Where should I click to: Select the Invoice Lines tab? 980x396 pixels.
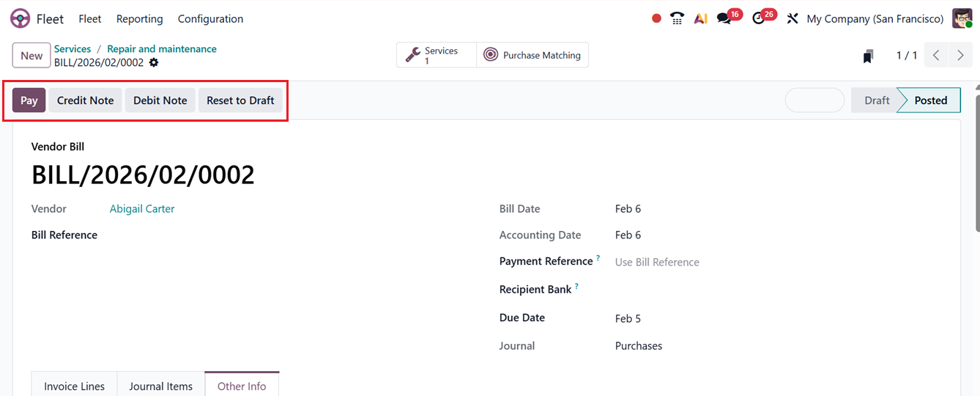(x=74, y=386)
